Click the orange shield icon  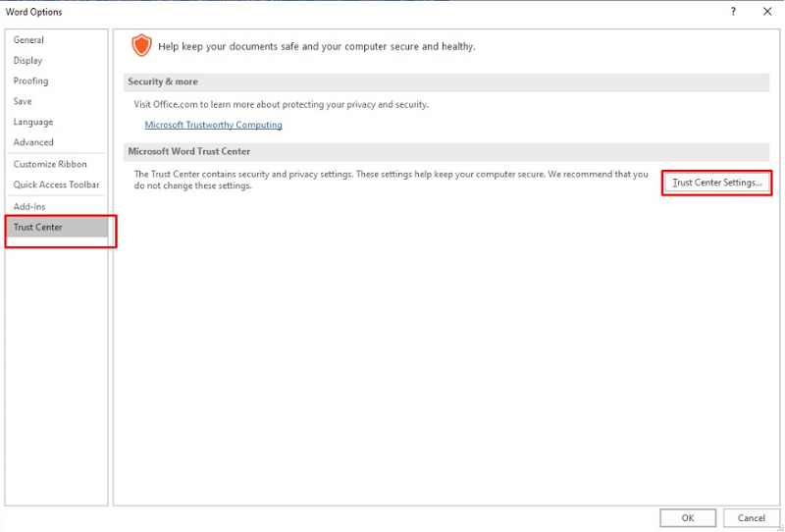click(142, 45)
